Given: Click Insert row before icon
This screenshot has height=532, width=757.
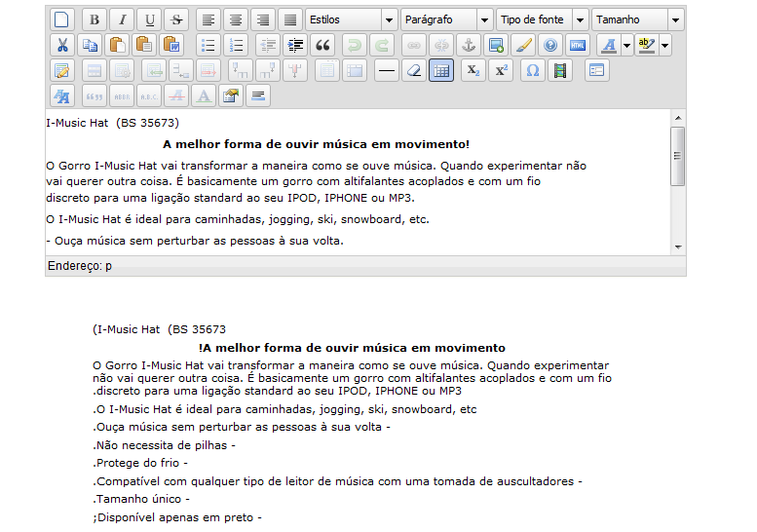Looking at the screenshot, I should [x=154, y=70].
